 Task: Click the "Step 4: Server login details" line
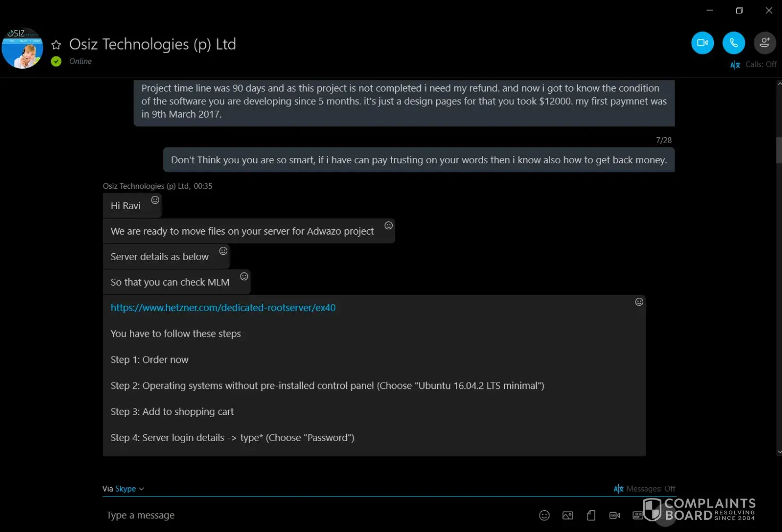232,438
